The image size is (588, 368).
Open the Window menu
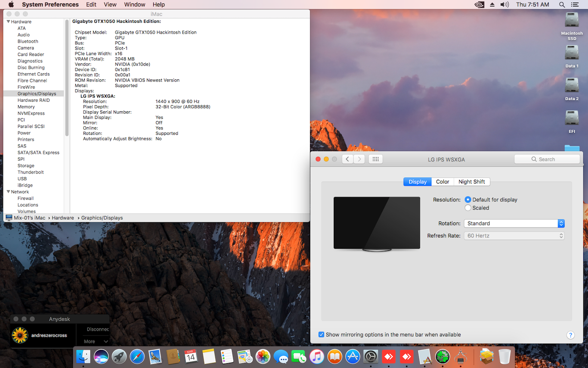135,5
